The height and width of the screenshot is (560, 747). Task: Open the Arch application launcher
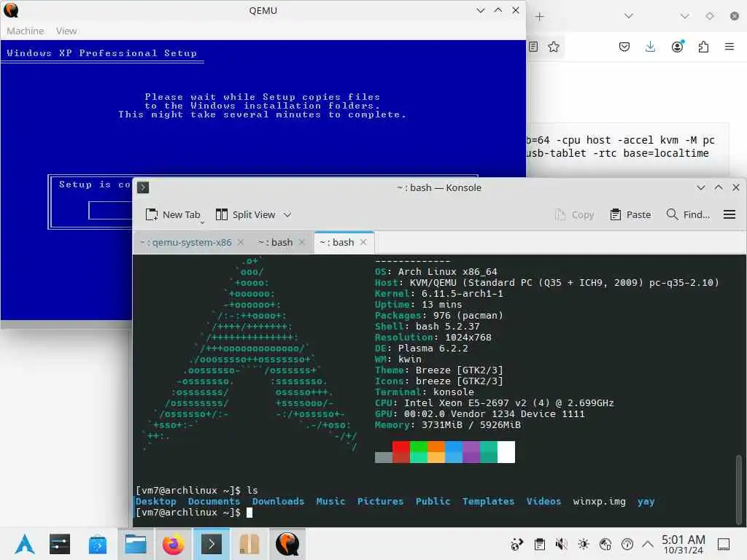point(24,544)
